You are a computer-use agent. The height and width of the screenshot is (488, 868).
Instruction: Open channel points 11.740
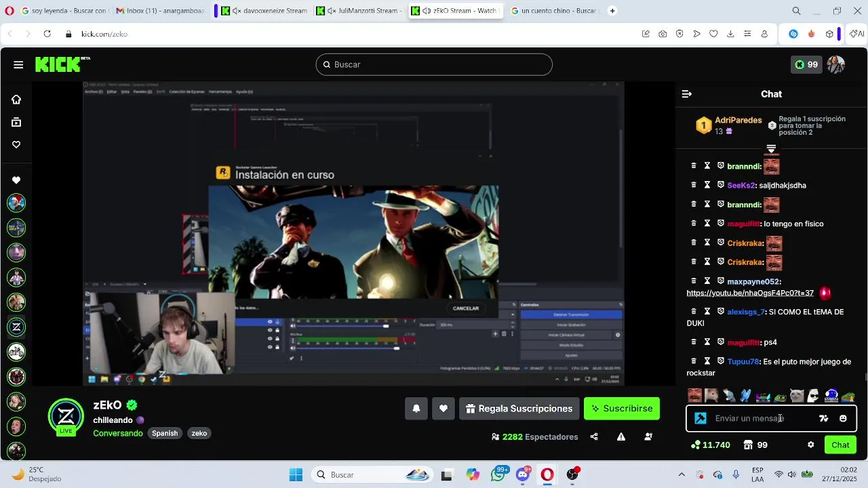coord(710,445)
